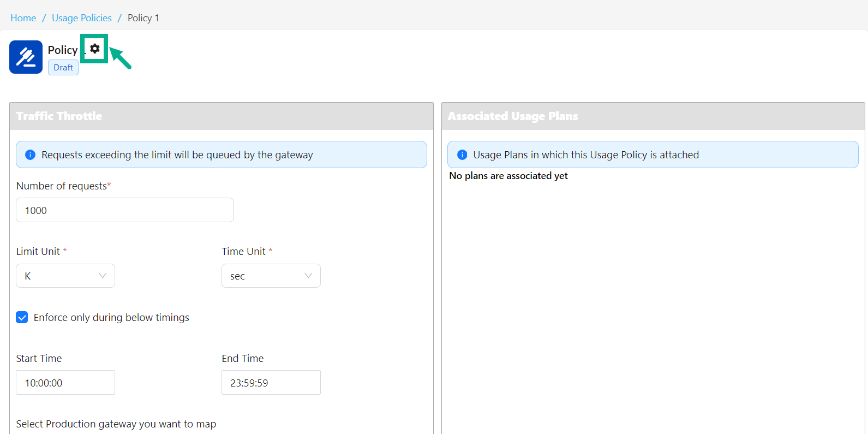This screenshot has height=434, width=868.
Task: Focus the Number of requests field
Action: (125, 210)
